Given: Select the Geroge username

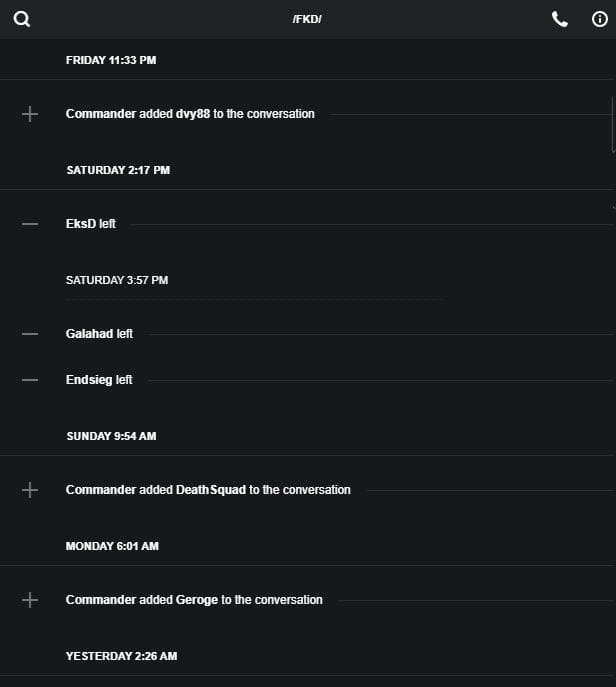Looking at the screenshot, I should click(x=196, y=600).
